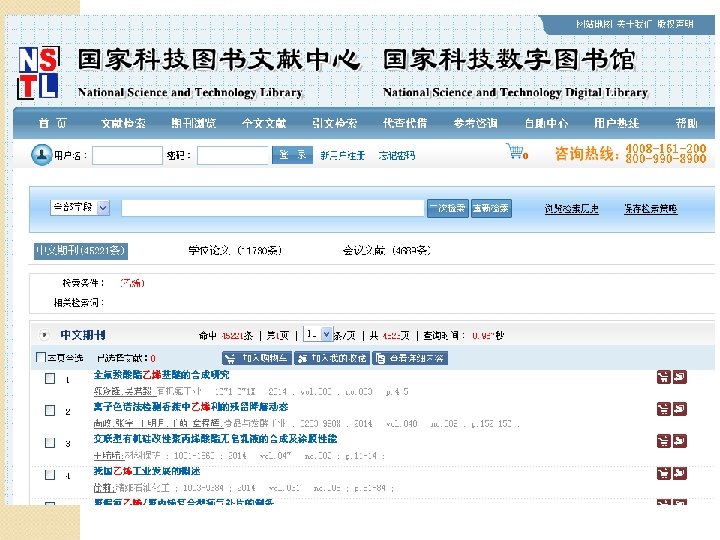Open the search field dropdown 全部字段
This screenshot has height=540, width=720.
click(x=80, y=208)
